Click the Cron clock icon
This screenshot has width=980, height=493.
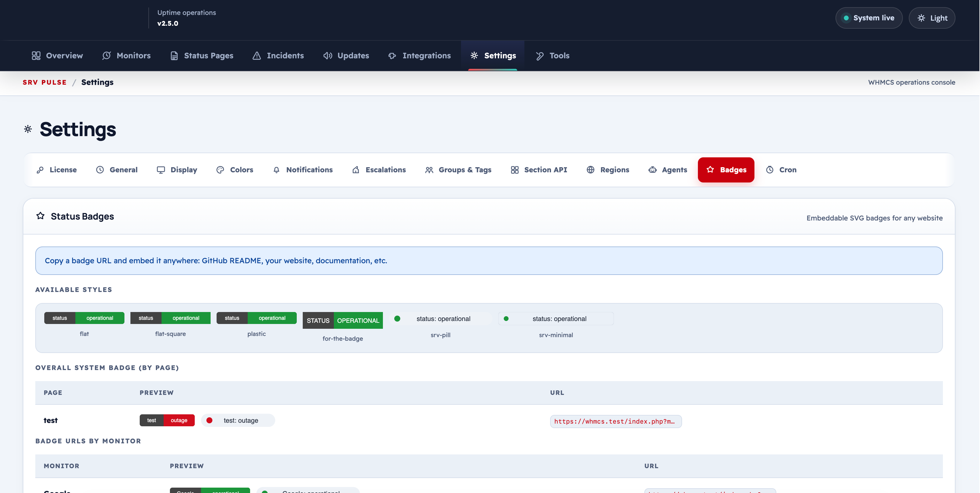pyautogui.click(x=770, y=170)
